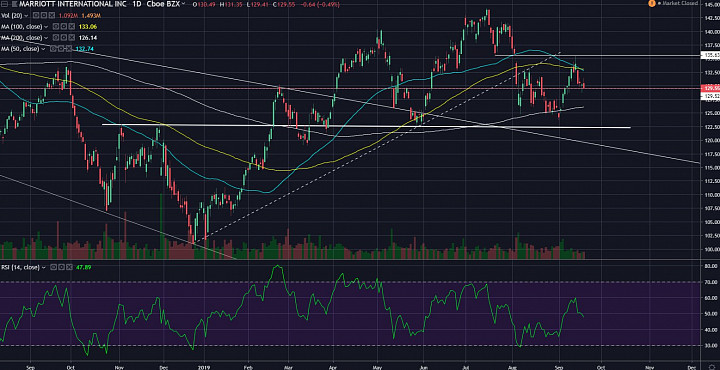Screen dimensions: 720x370
Task: Hide the Vol (20) indicator
Action: point(35,15)
